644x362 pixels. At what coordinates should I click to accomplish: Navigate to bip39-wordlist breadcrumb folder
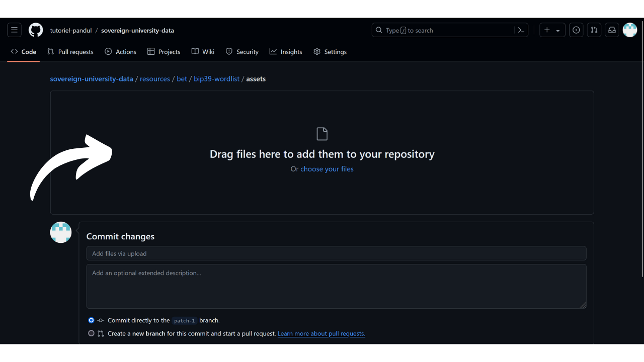pos(216,79)
